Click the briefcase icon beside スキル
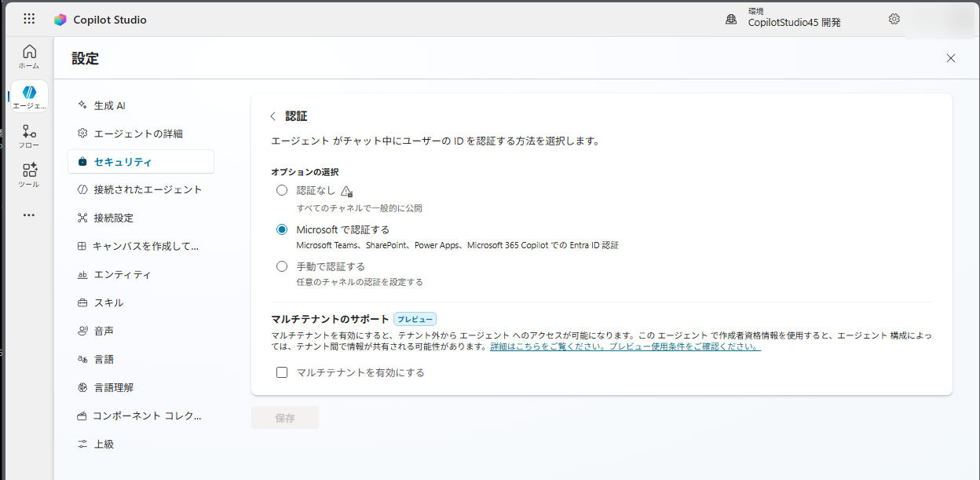Screen dimensions: 980x480 82,302
